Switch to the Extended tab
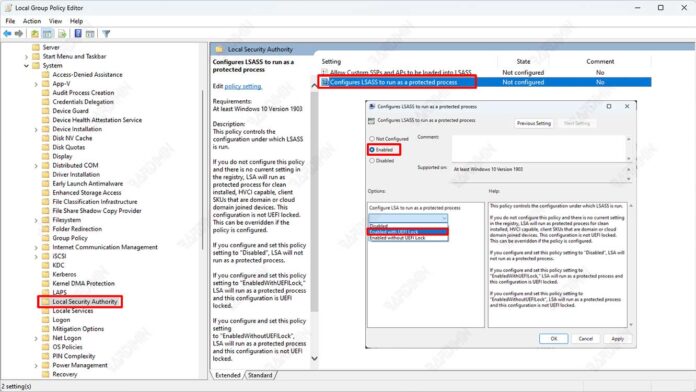The height and width of the screenshot is (392, 696). click(x=228, y=375)
